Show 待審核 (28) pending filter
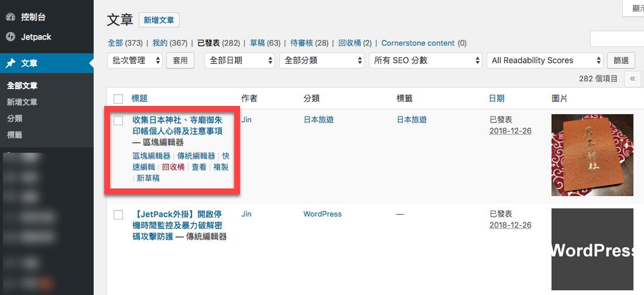The image size is (644, 295). pos(309,43)
